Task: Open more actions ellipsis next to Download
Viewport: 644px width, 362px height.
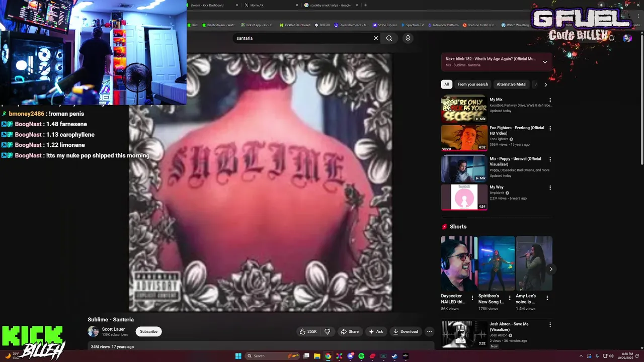Action: click(429, 331)
